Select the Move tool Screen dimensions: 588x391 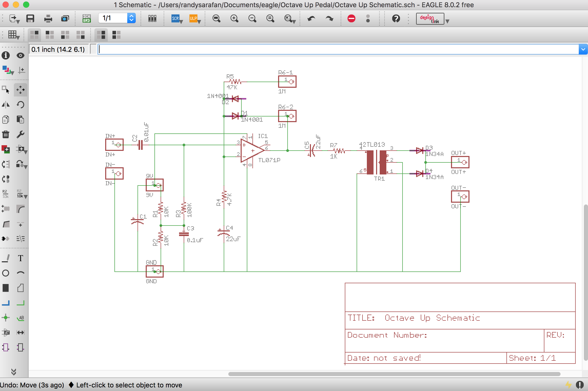20,90
